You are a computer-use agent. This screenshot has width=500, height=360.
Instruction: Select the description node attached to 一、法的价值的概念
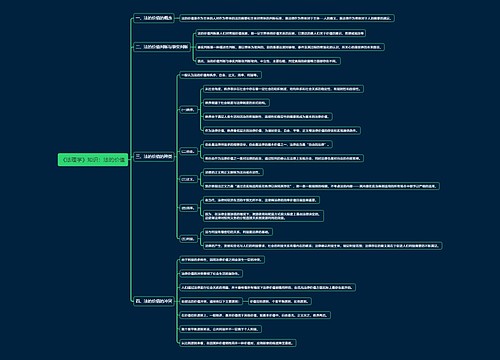point(287,18)
